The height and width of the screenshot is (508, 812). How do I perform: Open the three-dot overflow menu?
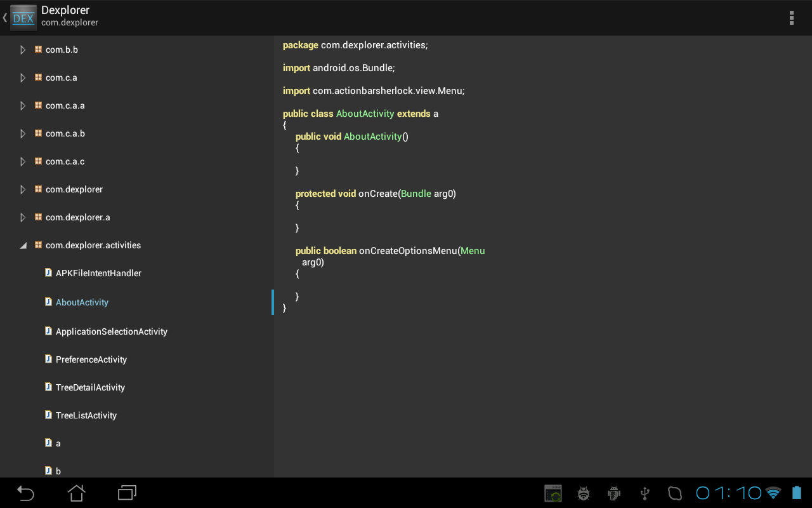coord(791,18)
